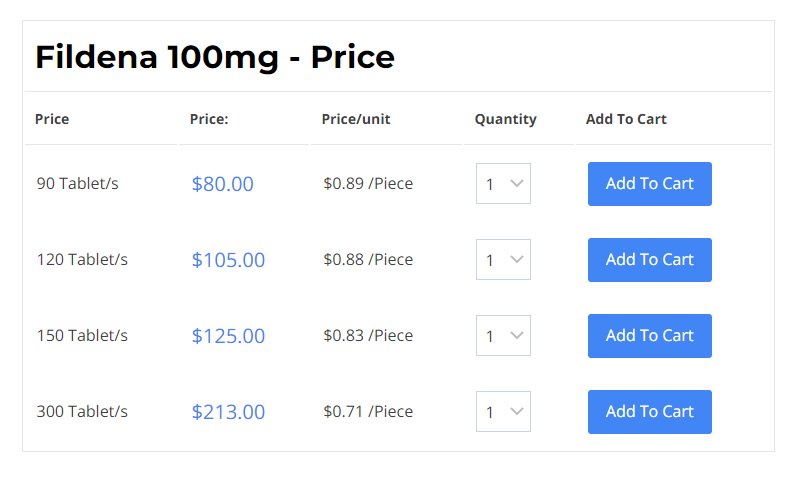Add 150 tablets pack to cart
This screenshot has width=810, height=488.
pyautogui.click(x=649, y=336)
